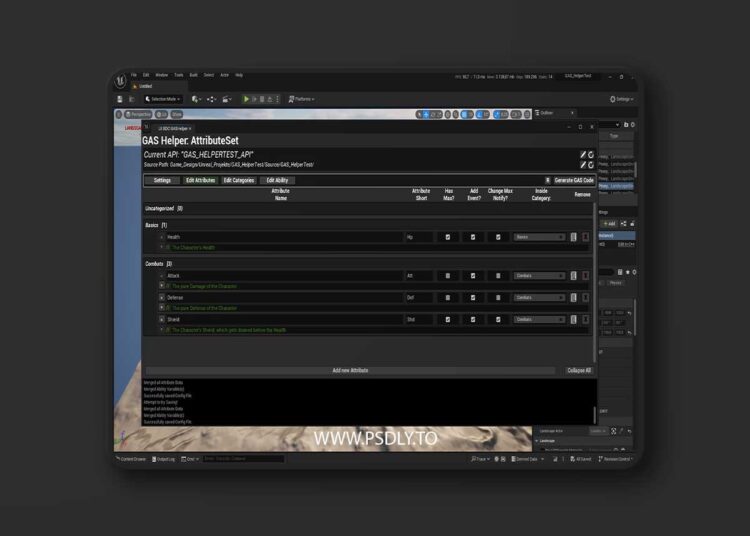Screen dimensions: 750x536
Task: Click refresh icon beside Current API
Action: (591, 155)
